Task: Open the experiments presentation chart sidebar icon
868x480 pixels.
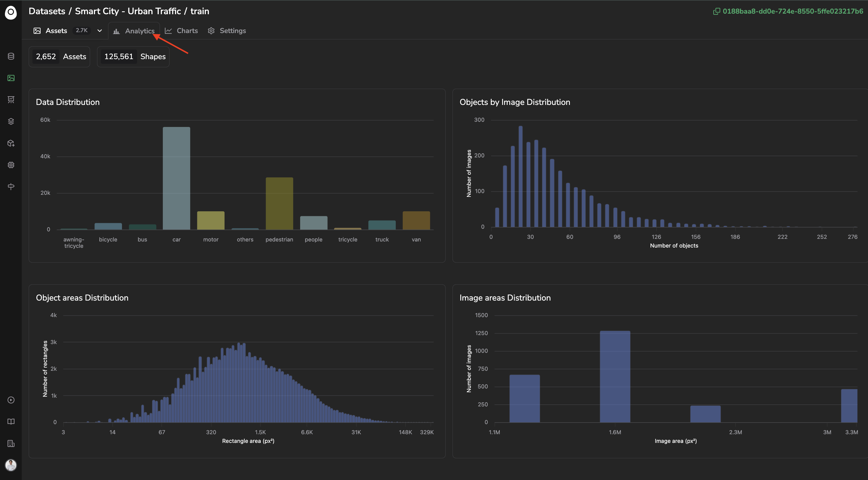Action: point(11,99)
